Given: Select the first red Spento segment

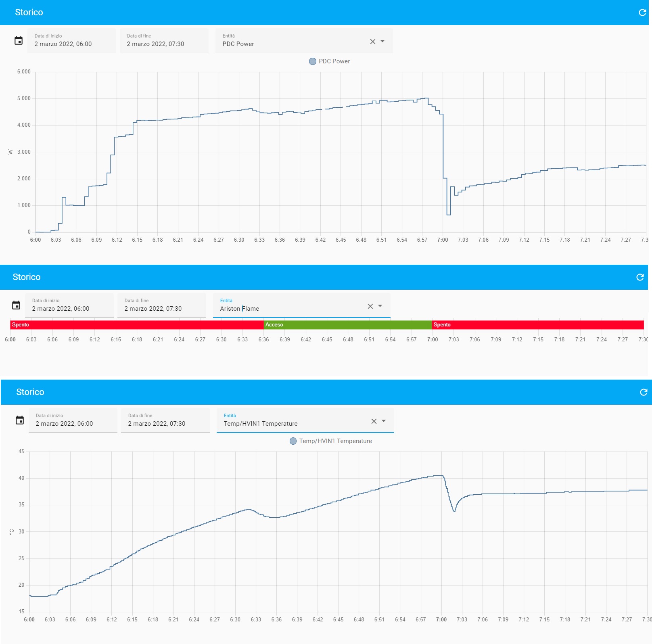Looking at the screenshot, I should [x=137, y=325].
